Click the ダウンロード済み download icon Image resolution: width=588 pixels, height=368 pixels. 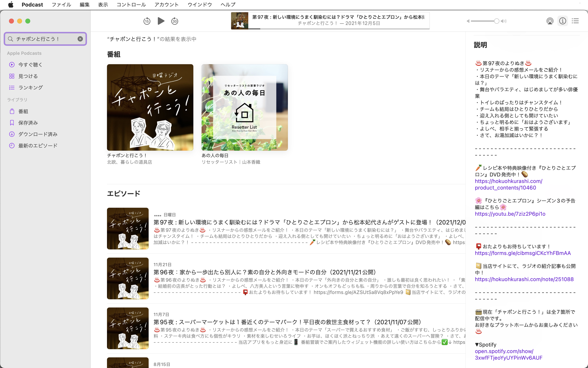pyautogui.click(x=12, y=134)
